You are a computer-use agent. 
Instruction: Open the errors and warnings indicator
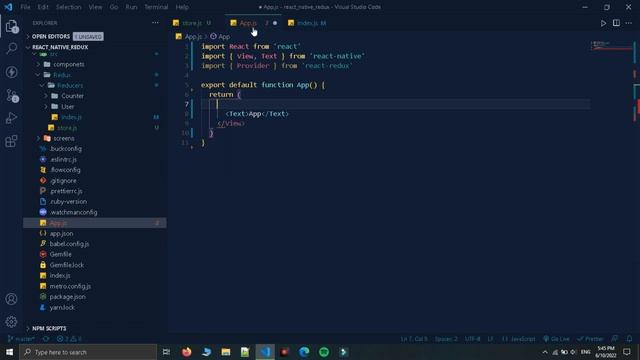[x=69, y=339]
